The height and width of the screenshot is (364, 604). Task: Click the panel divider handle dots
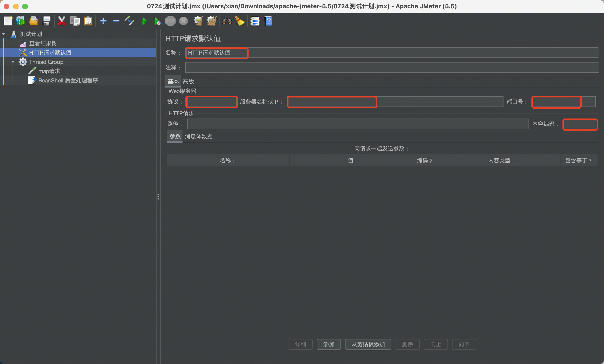(x=158, y=197)
